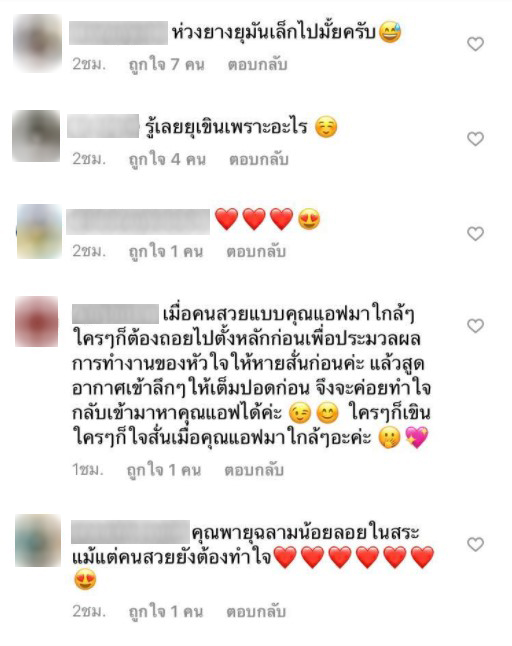Like the comment 'รู้เลยยุเขินเพราะอะไร'
512x646 pixels.
475,139
